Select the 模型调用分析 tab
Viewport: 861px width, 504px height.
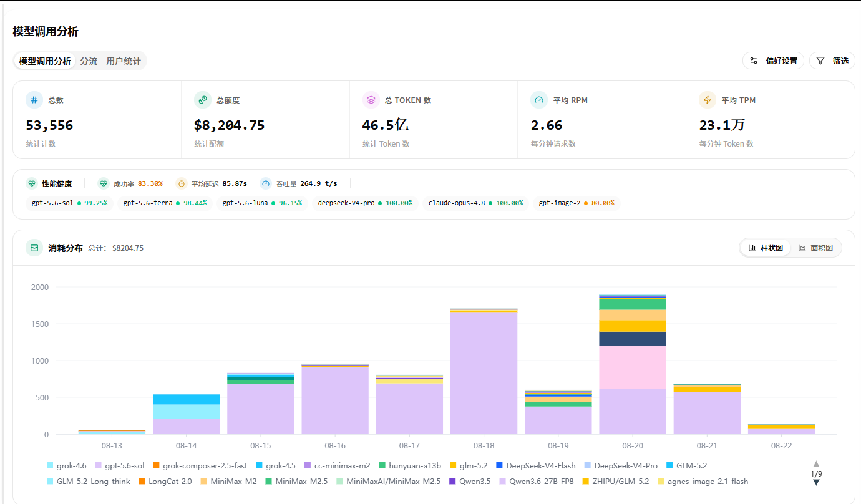(45, 61)
